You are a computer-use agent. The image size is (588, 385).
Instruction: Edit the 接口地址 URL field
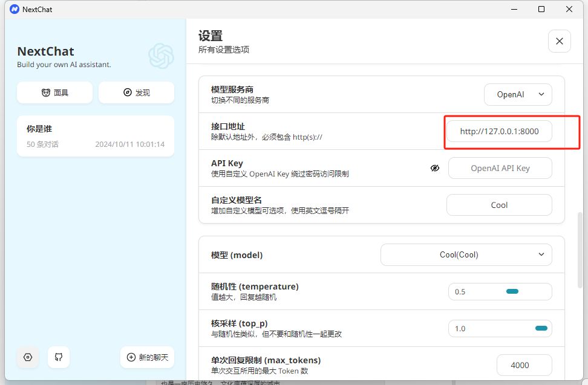tap(499, 131)
